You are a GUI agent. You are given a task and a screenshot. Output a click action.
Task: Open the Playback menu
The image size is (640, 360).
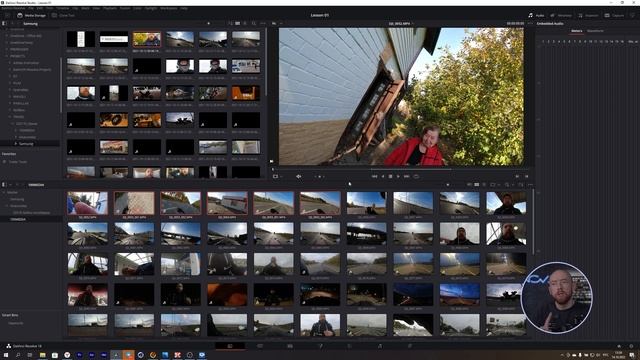tap(110, 8)
